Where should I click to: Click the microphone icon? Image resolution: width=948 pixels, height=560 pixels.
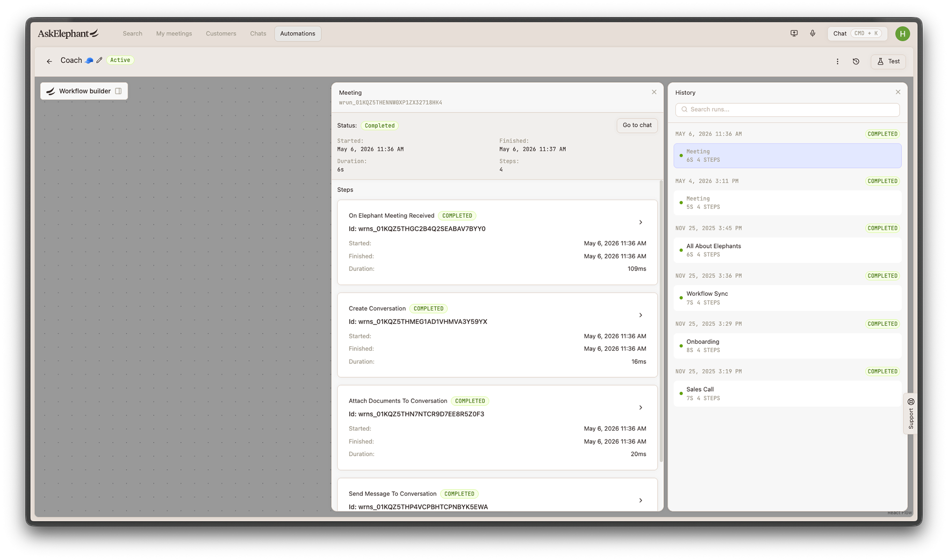click(813, 34)
